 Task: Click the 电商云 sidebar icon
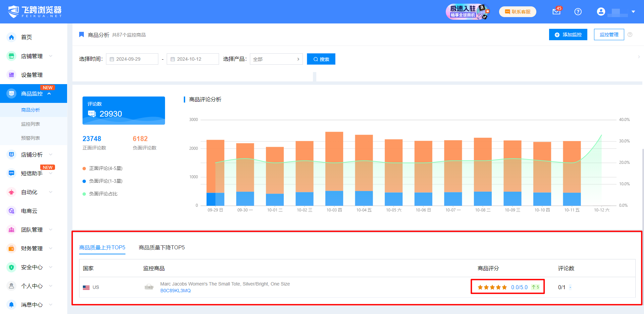click(11, 211)
